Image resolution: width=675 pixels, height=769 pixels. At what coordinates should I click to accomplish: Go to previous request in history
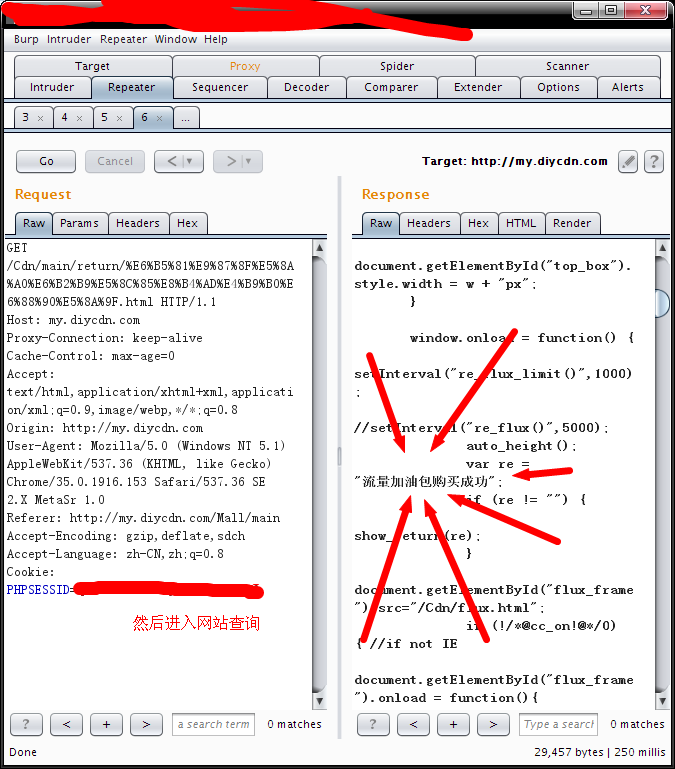(x=171, y=161)
